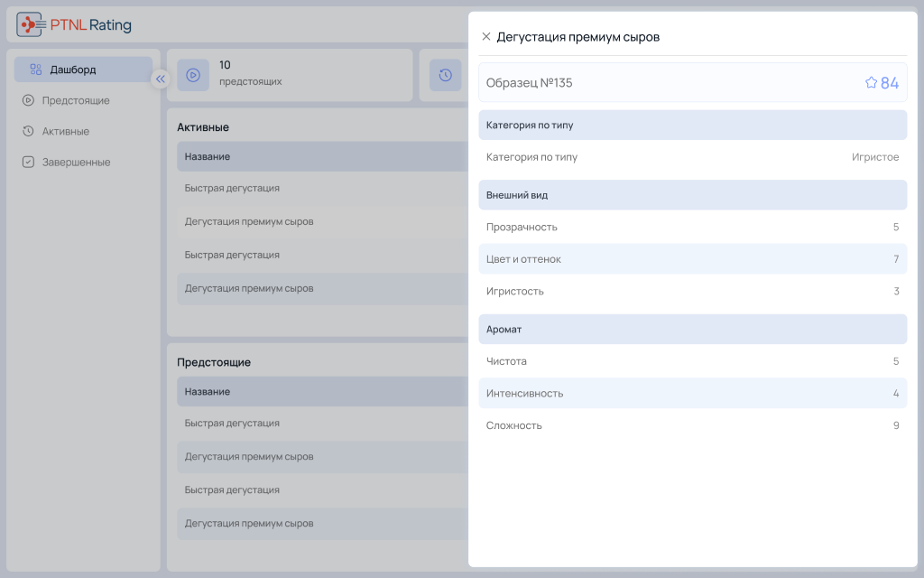Click the Дашборд grid icon in sidebar

(x=36, y=70)
